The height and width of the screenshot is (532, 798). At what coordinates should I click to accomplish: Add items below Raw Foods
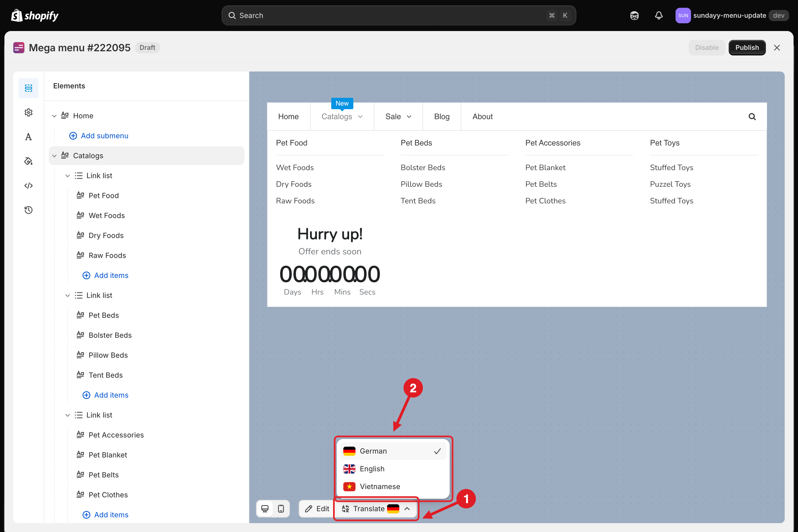pos(106,275)
